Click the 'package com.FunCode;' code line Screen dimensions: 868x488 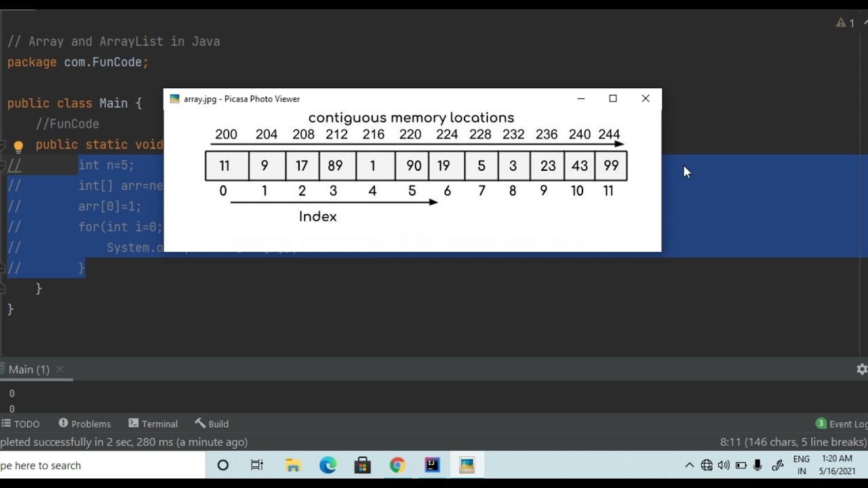77,62
